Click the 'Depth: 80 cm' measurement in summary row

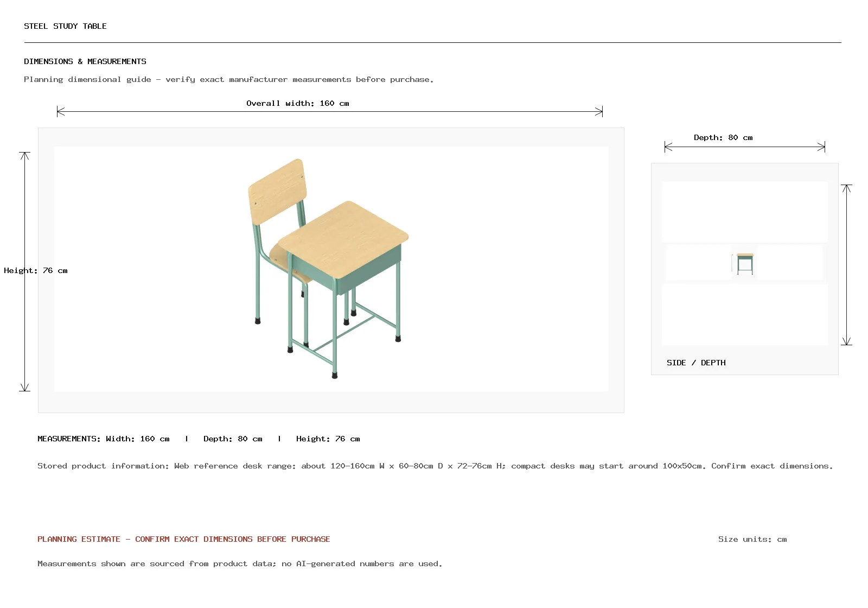click(233, 439)
